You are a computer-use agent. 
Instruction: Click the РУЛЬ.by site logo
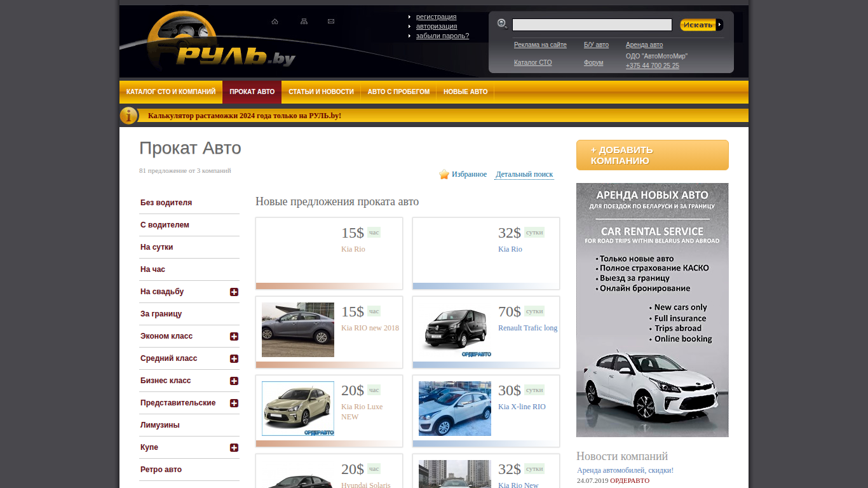pyautogui.click(x=222, y=41)
